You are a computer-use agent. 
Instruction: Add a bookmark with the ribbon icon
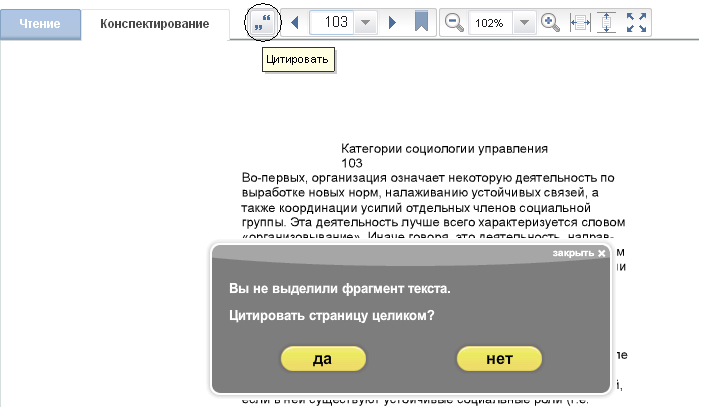point(421,21)
